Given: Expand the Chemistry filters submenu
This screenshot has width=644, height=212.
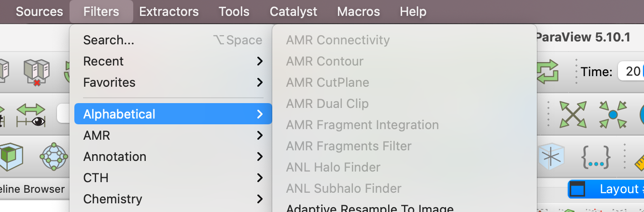Looking at the screenshot, I should tap(173, 199).
